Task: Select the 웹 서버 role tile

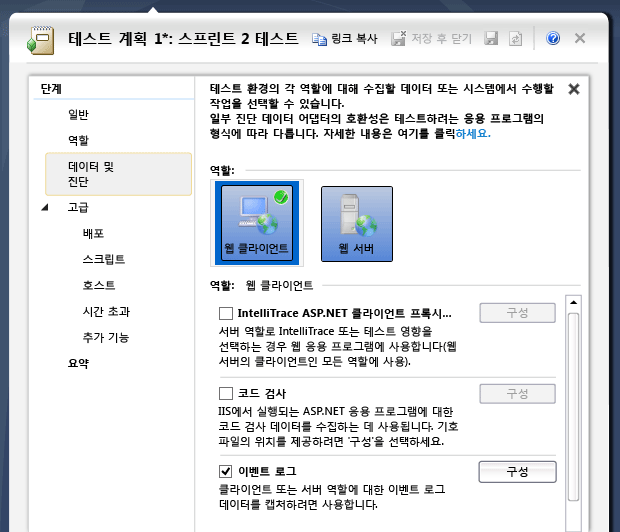Action: pos(357,224)
